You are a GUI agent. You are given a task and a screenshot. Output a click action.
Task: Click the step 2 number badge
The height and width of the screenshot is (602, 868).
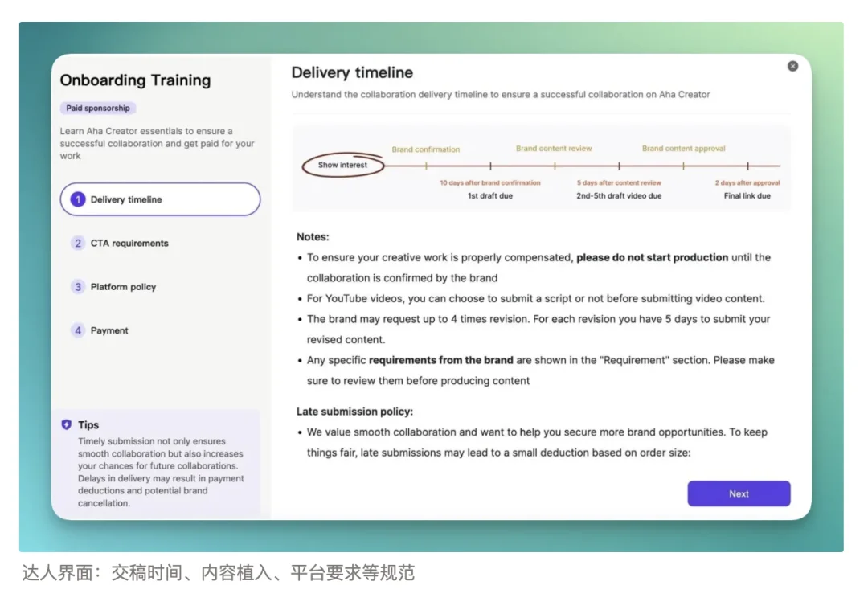pos(78,243)
